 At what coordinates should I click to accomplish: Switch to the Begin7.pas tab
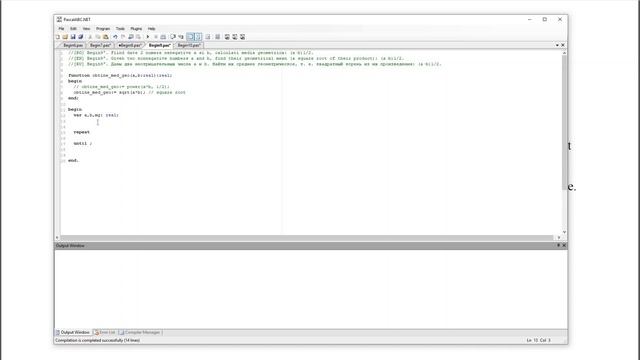point(100,45)
